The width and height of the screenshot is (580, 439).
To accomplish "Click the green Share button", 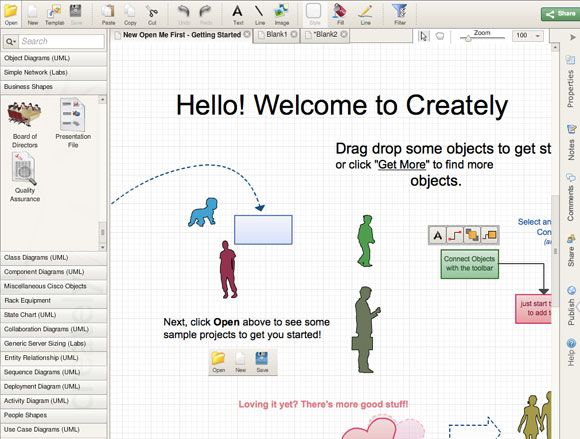I will click(x=560, y=14).
